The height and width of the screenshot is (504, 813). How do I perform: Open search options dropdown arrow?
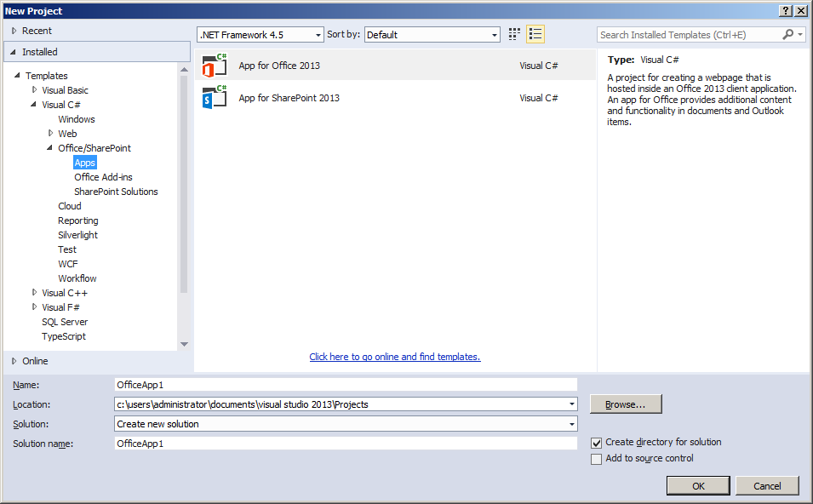800,35
